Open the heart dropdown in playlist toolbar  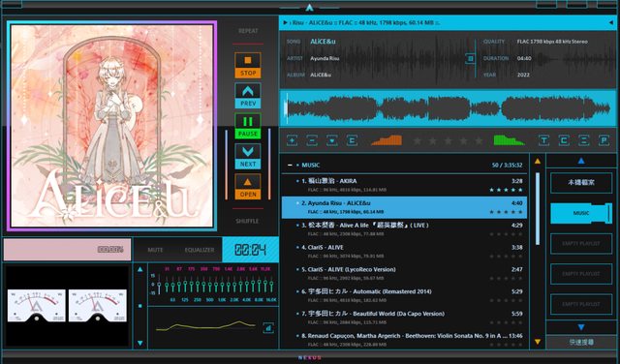coord(331,140)
